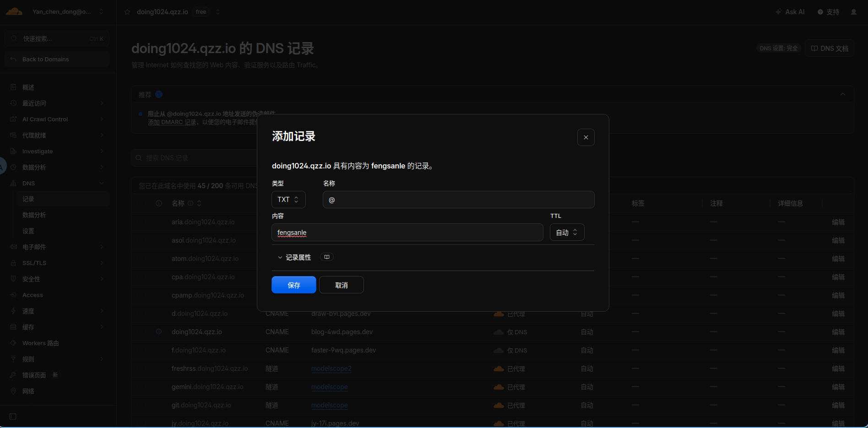This screenshot has height=428, width=868.
Task: Click the SSL/TLS lock icon
Action: pyautogui.click(x=13, y=263)
